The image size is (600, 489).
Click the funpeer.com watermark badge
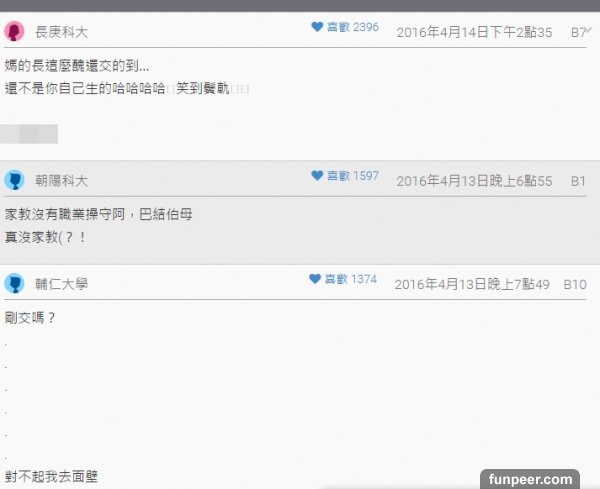[x=530, y=479]
